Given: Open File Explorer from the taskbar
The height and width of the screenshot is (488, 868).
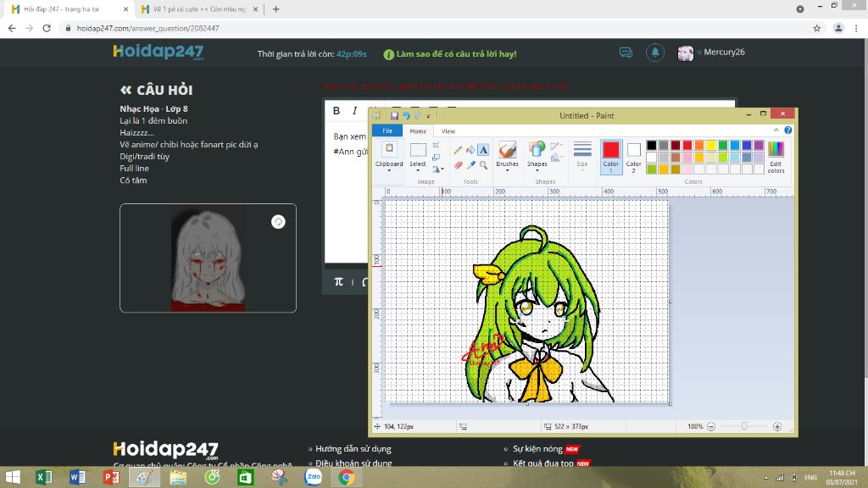Looking at the screenshot, I should pyautogui.click(x=178, y=477).
